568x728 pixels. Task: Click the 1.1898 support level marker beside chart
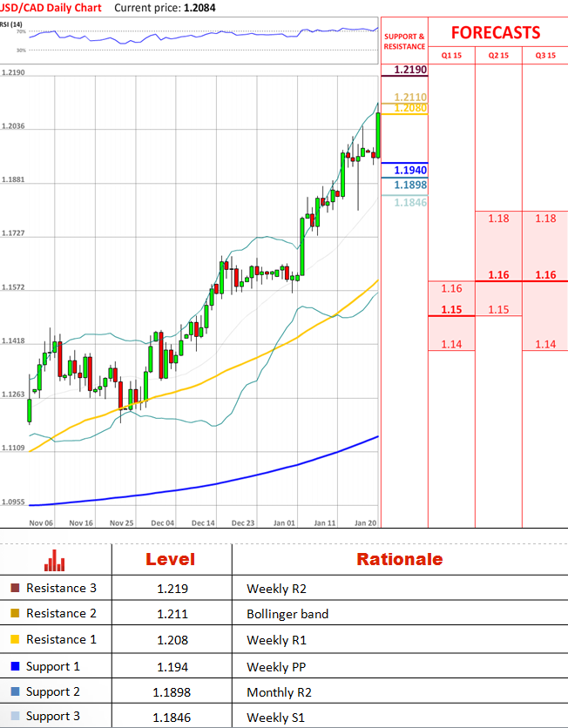click(410, 185)
